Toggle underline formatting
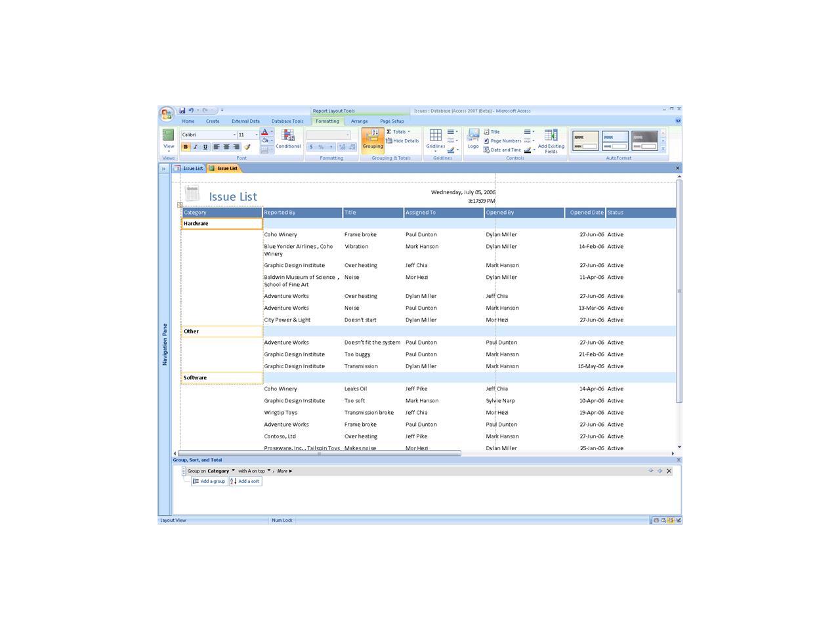Image resolution: width=840 pixels, height=630 pixels. tap(204, 146)
